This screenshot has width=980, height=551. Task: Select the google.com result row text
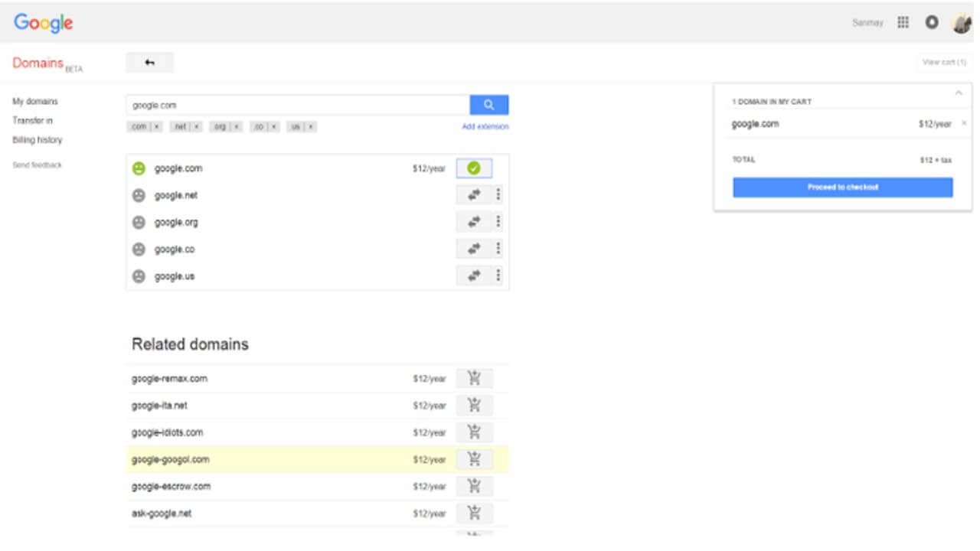178,168
